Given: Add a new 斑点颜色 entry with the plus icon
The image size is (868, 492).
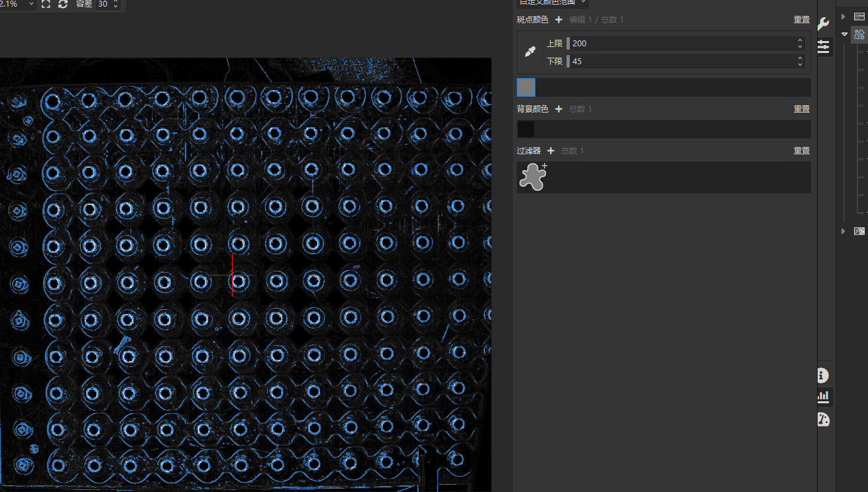Looking at the screenshot, I should [559, 20].
